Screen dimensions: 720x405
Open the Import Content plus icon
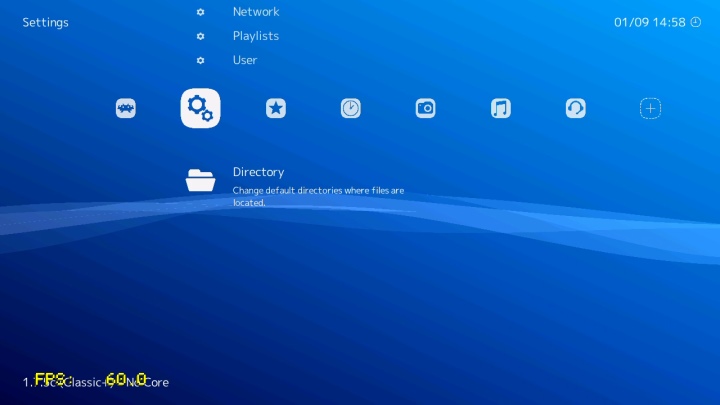[x=650, y=108]
